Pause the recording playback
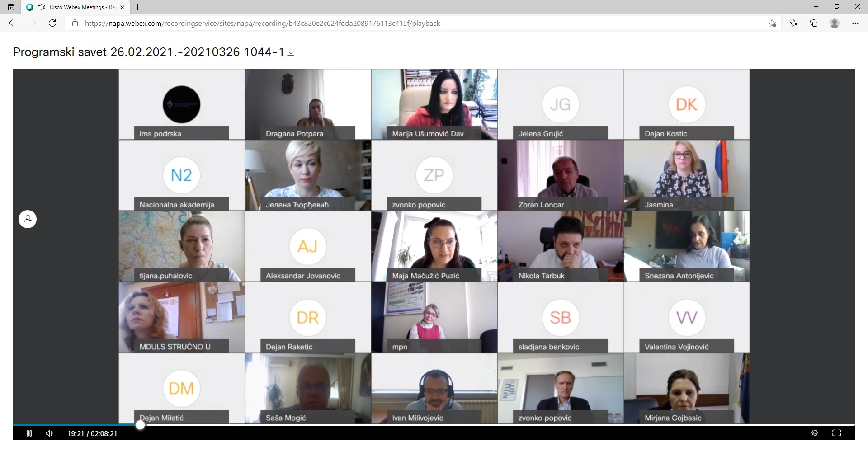The image size is (868, 470). point(29,433)
